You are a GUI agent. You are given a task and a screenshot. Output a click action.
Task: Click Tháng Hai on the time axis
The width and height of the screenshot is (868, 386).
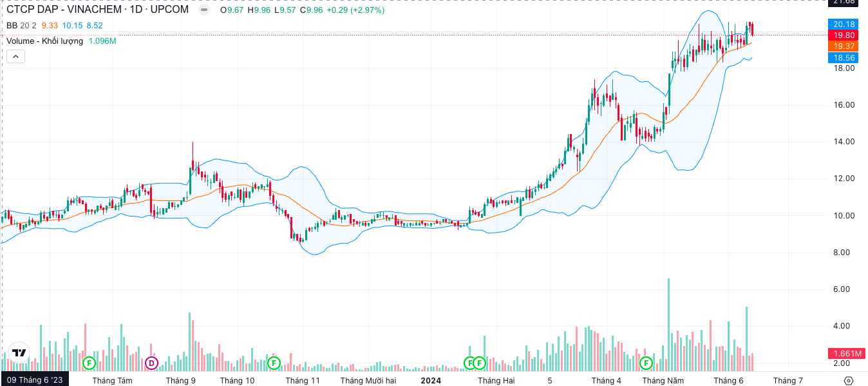point(496,380)
